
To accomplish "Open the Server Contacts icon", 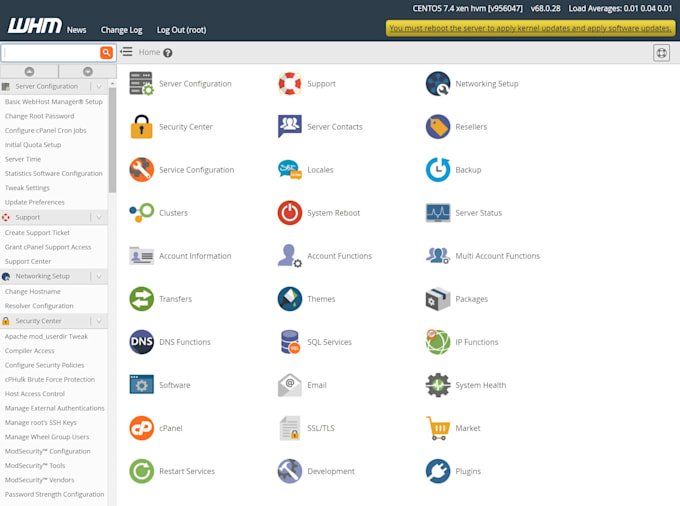I will click(x=290, y=127).
